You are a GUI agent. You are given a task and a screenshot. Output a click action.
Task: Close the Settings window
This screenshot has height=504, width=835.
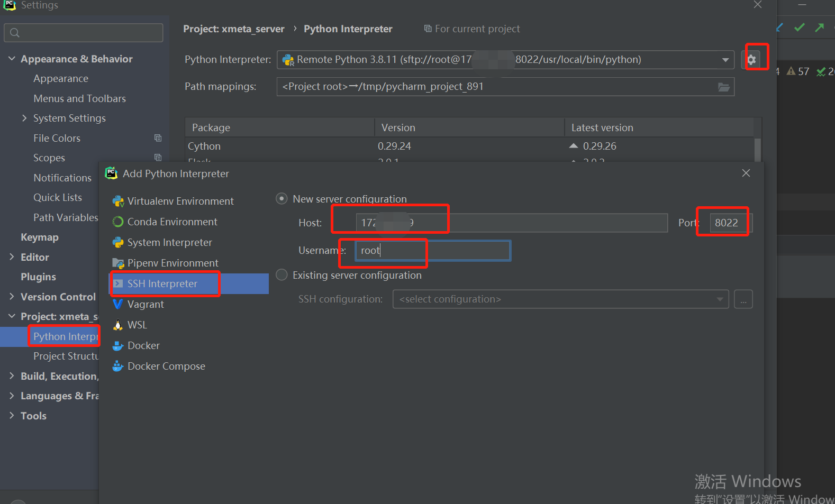pyautogui.click(x=758, y=5)
